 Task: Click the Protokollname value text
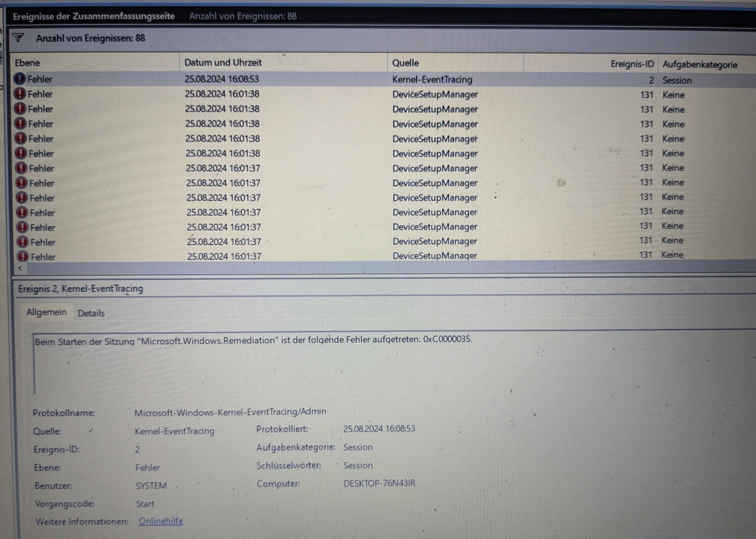tap(230, 412)
